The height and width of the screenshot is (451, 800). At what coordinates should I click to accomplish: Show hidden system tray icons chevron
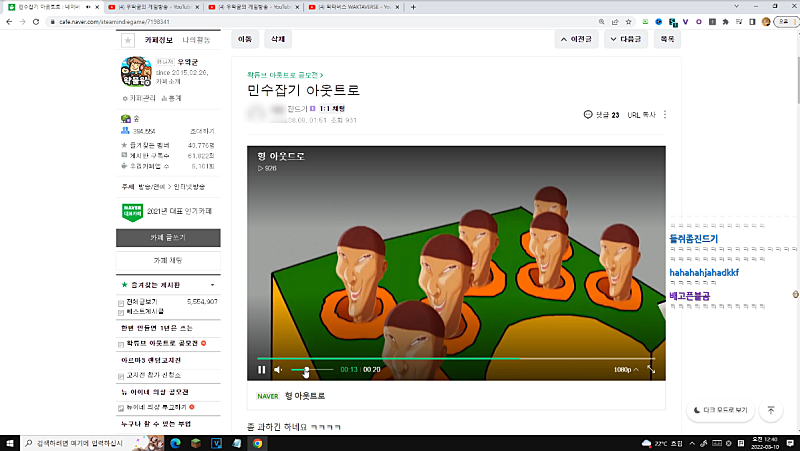(692, 443)
